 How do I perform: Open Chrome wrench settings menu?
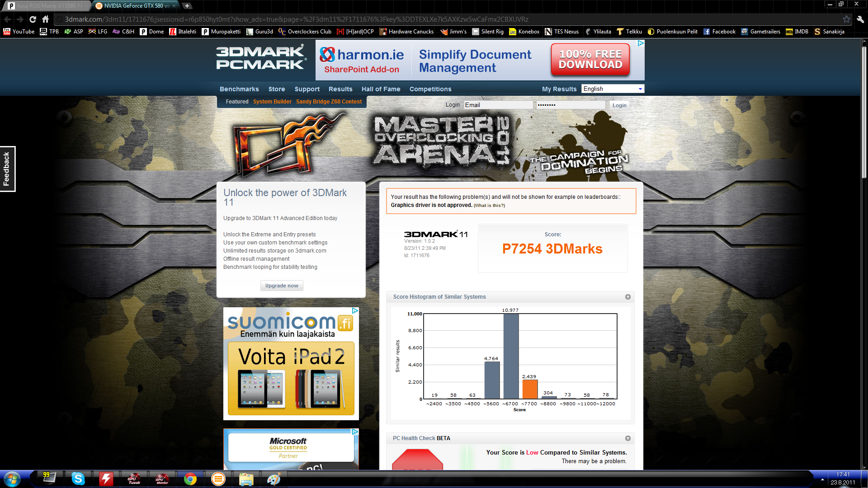[x=860, y=19]
